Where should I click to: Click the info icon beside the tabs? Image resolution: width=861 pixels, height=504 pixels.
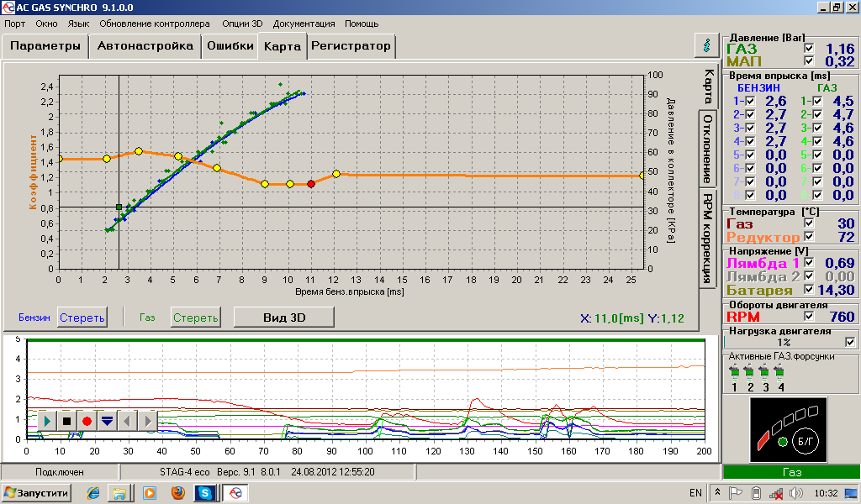coord(706,45)
